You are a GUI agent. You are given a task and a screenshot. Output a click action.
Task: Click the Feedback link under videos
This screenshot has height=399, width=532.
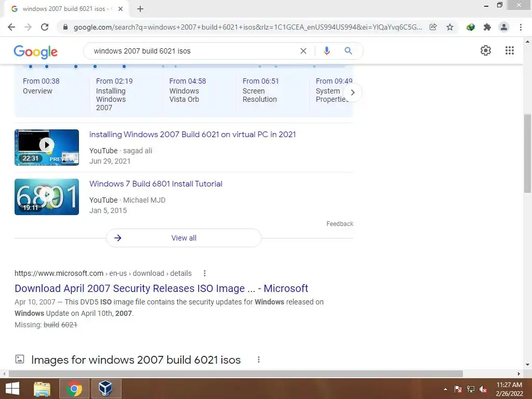340,224
